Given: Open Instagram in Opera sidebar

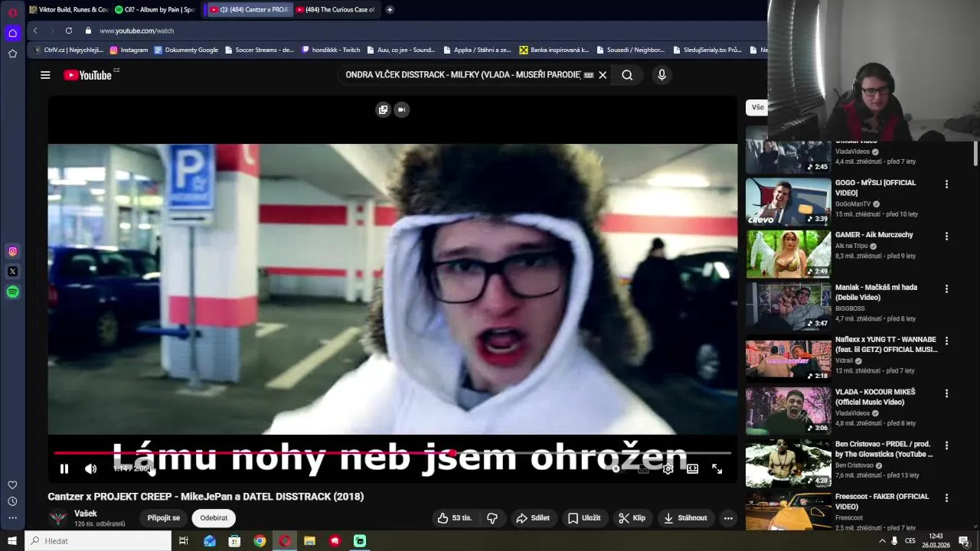Looking at the screenshot, I should 12,251.
